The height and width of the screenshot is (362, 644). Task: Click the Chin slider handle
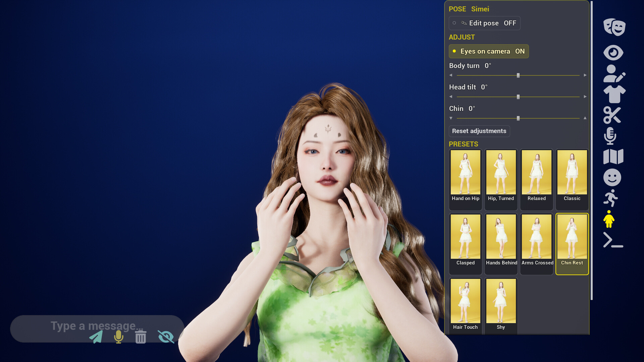click(518, 118)
